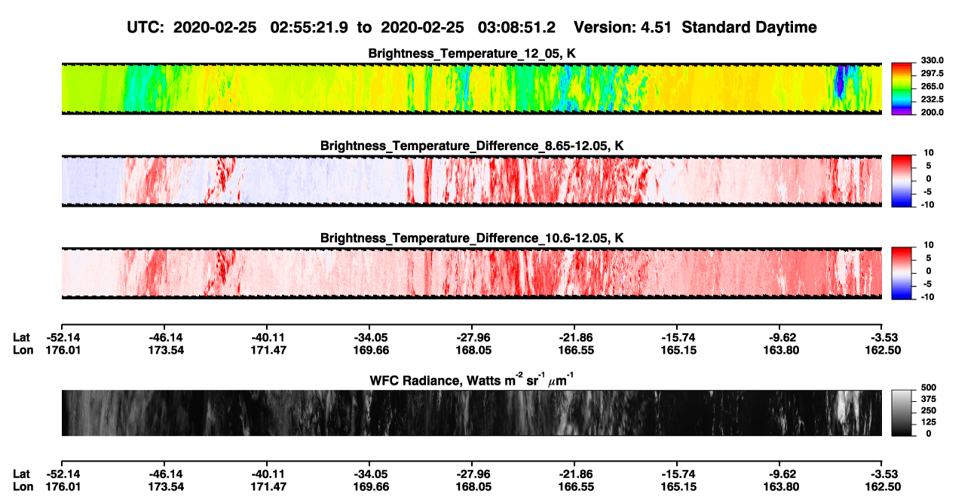Screen dimensions: 980x503
Task: Click longitude 168.05 beneath the WFC Radiance image
Action: click(472, 487)
